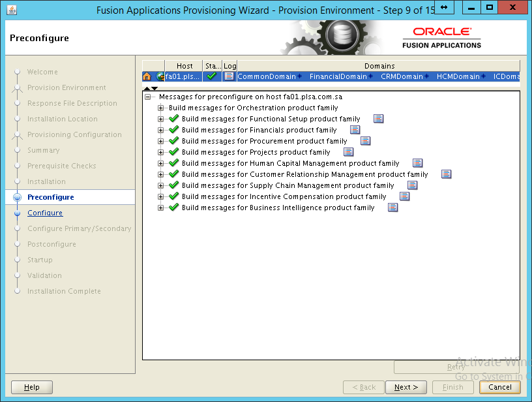Open log for Customer Relationship Management family
Viewport: 532px width, 402px height.
click(446, 174)
